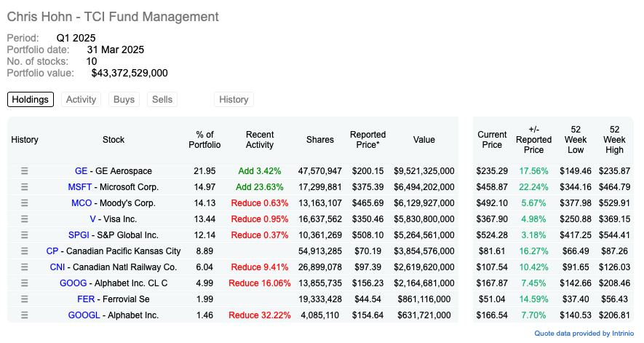Click the '52 Week High' column header
Viewport: 644px width, 343px height.
point(614,140)
